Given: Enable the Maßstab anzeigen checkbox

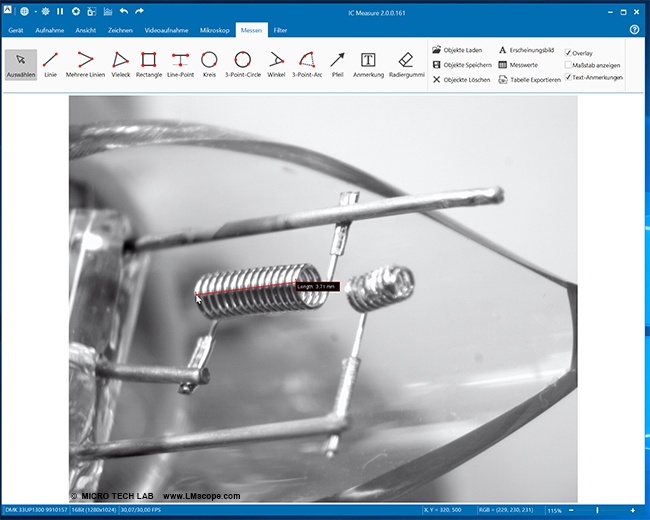Looking at the screenshot, I should [x=569, y=65].
